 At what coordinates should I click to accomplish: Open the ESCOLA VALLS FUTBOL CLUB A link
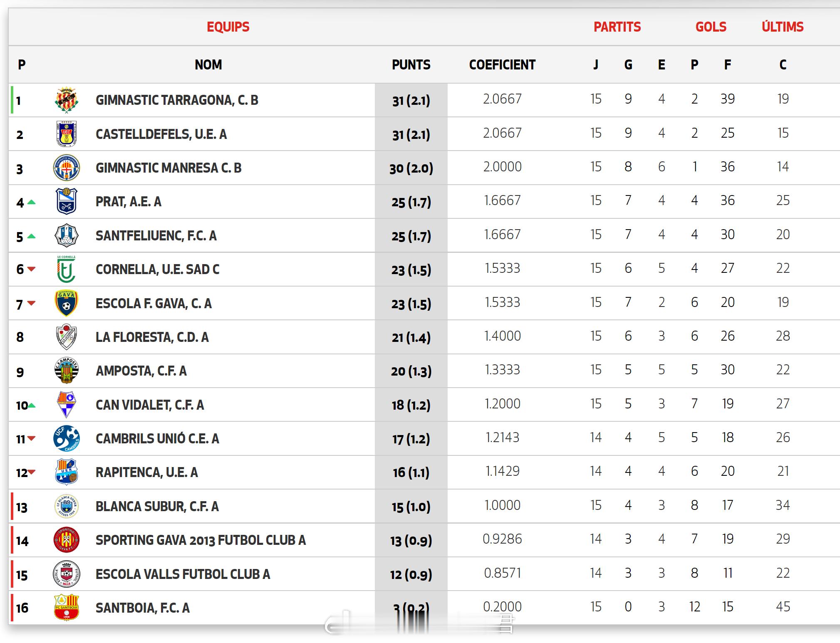click(x=183, y=574)
